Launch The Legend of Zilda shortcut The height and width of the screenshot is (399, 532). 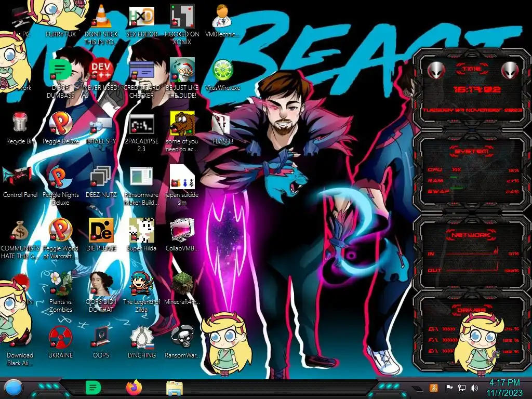[x=142, y=284]
